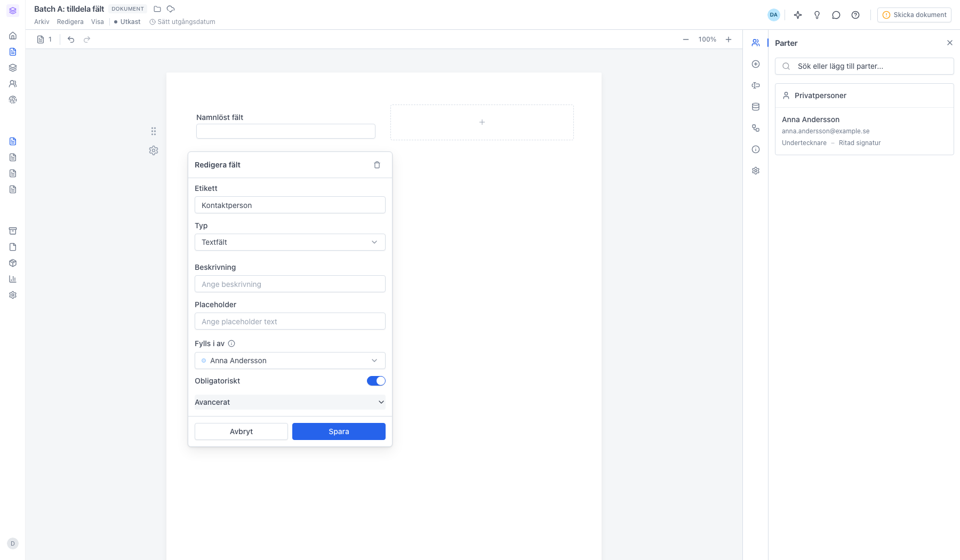The width and height of the screenshot is (960, 560).
Task: Open the analytics chart icon in sidebar
Action: click(13, 279)
